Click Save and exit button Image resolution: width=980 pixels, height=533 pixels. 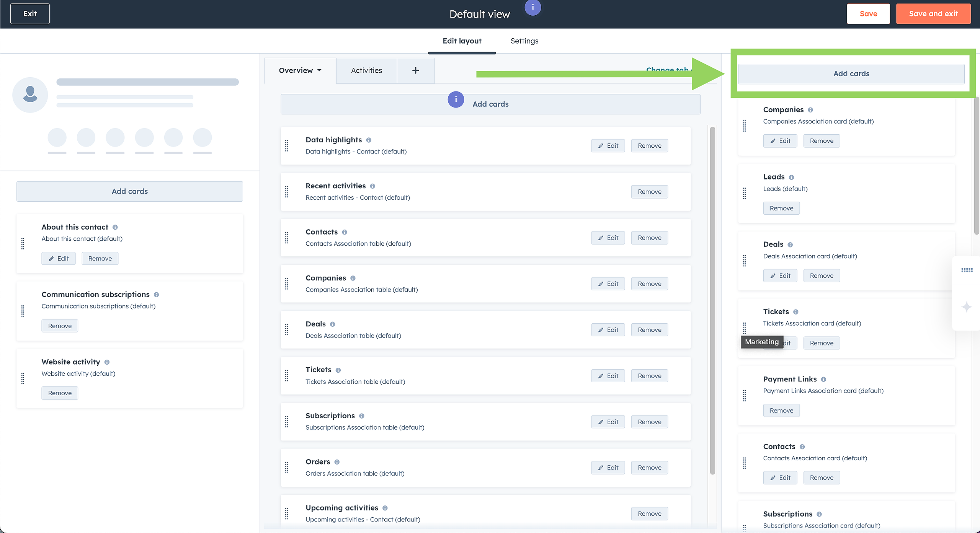(933, 14)
